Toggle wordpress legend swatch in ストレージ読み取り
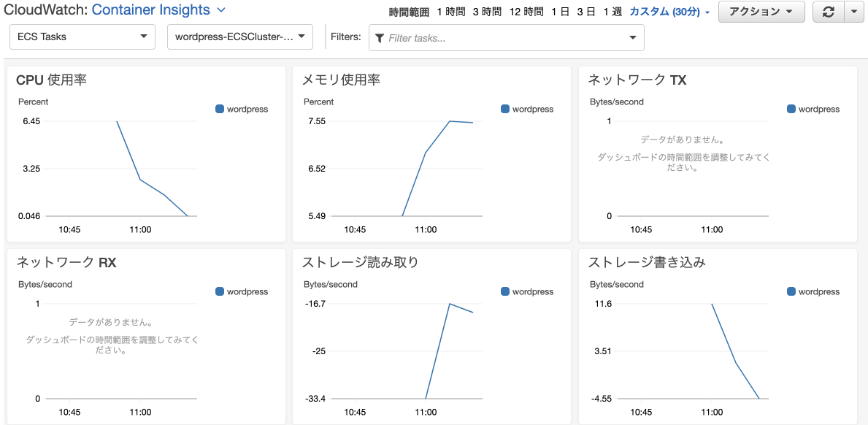The width and height of the screenshot is (868, 425). pos(505,291)
